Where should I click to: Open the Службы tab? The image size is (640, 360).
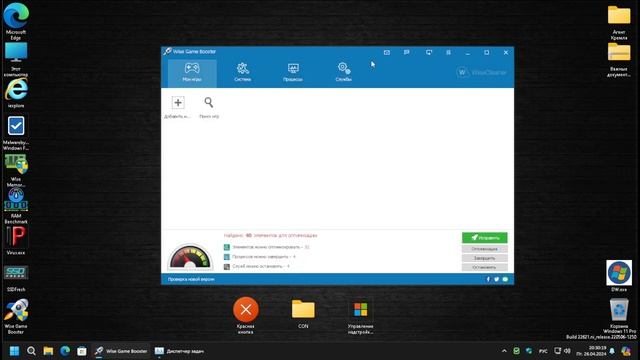pyautogui.click(x=343, y=73)
